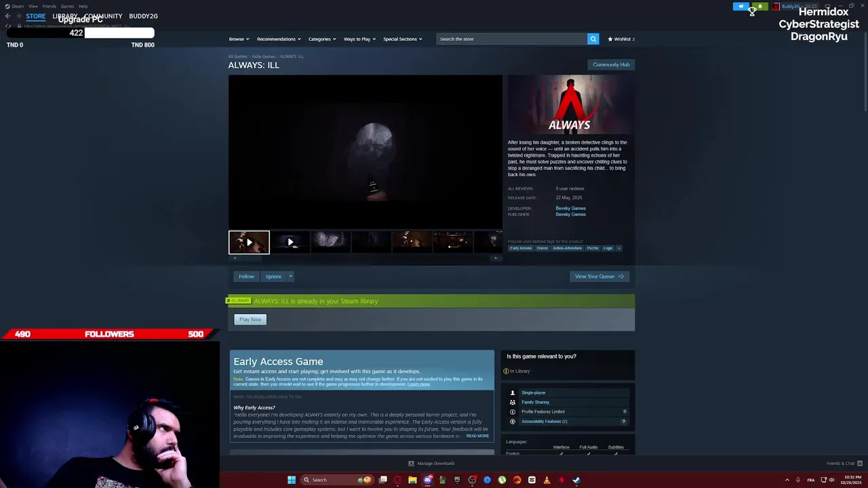Screen dimensions: 868x488
Task: Open Beveky Games publisher link
Action: (570, 214)
